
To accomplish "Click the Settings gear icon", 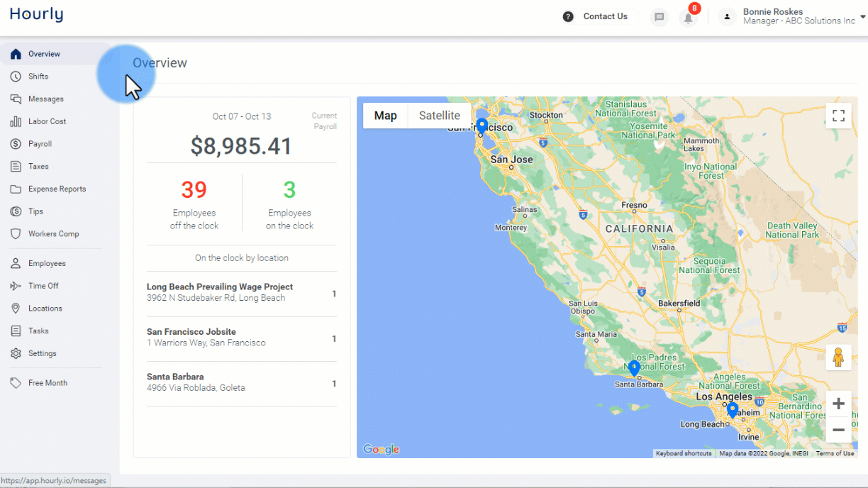I will [16, 353].
